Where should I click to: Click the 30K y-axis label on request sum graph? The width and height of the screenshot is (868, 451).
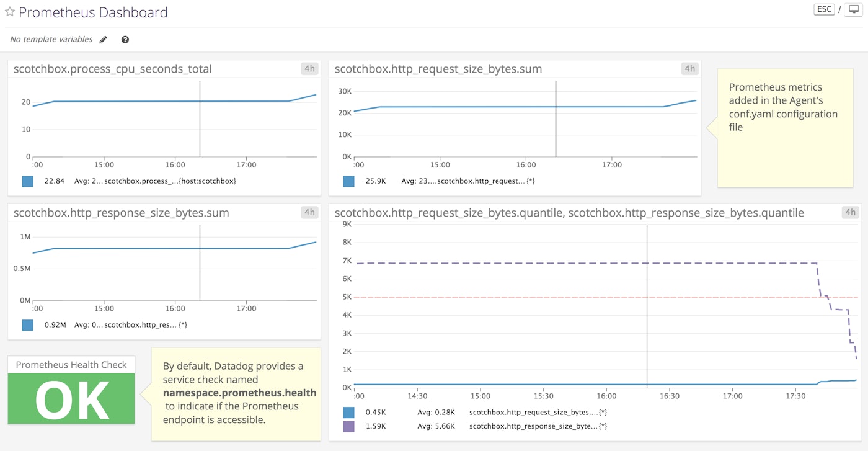click(x=344, y=91)
